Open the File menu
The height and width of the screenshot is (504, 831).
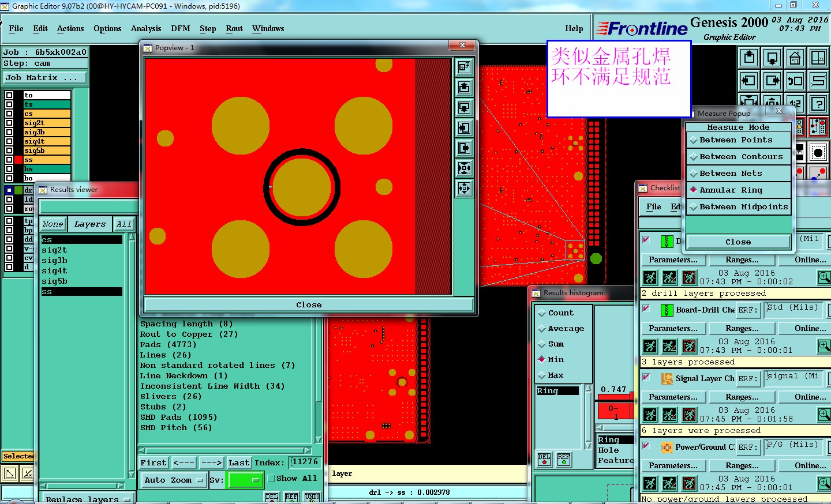click(16, 28)
